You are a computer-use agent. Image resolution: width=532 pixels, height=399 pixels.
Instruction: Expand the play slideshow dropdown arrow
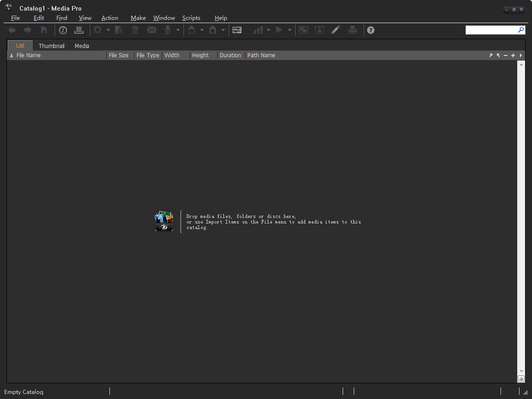click(x=290, y=30)
